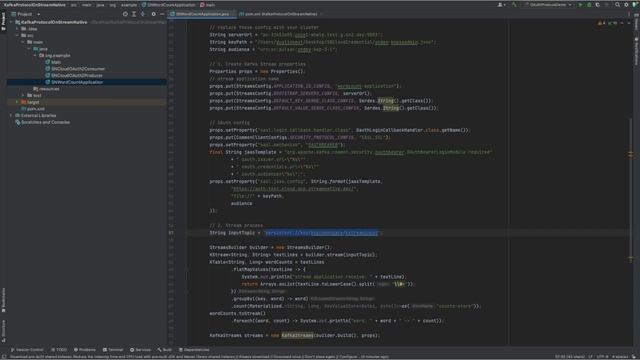Expand all icon in Project panel header
Screen dimensions: 640x360
click(134, 14)
